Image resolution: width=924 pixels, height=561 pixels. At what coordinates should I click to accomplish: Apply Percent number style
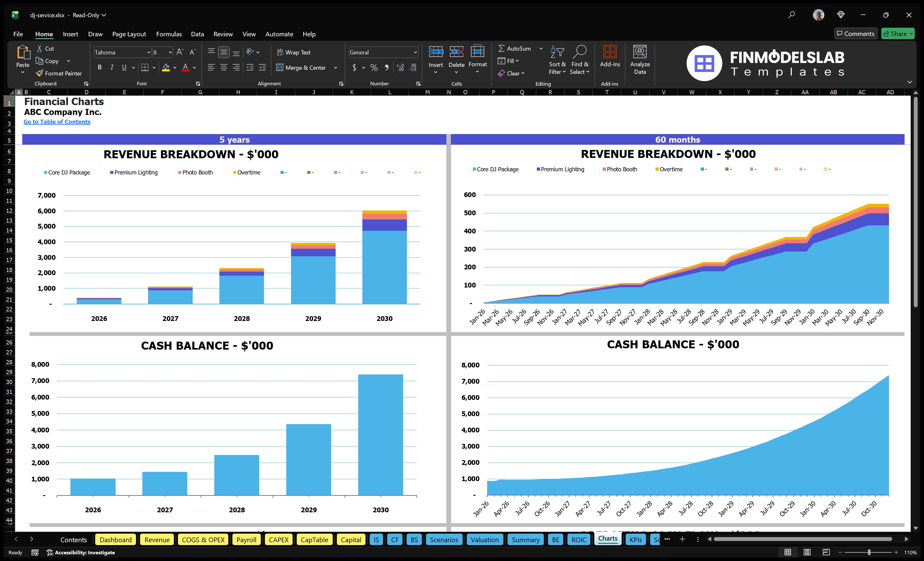pos(374,67)
